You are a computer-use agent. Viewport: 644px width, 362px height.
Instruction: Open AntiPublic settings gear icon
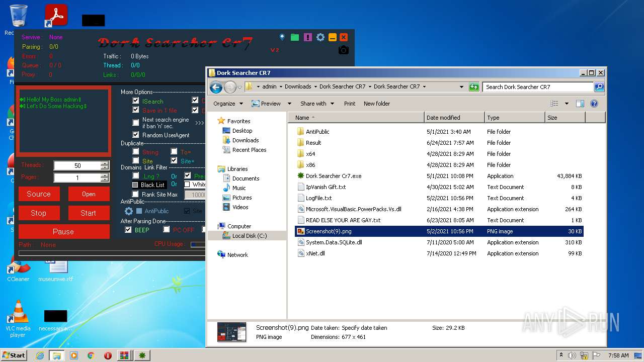pos(129,211)
